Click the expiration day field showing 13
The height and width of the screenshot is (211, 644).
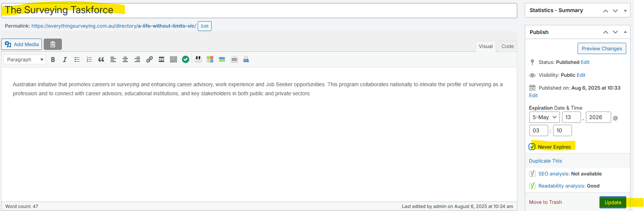click(571, 117)
